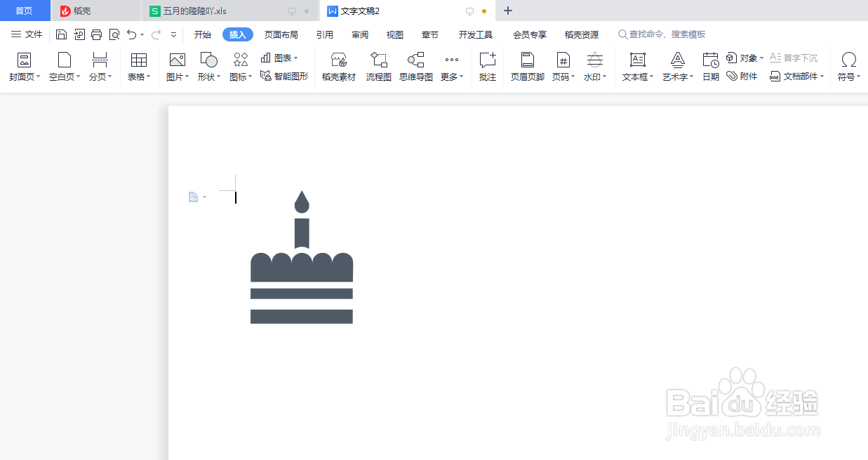Open the More (更多) dropdown
This screenshot has height=460, width=868.
coord(452,67)
